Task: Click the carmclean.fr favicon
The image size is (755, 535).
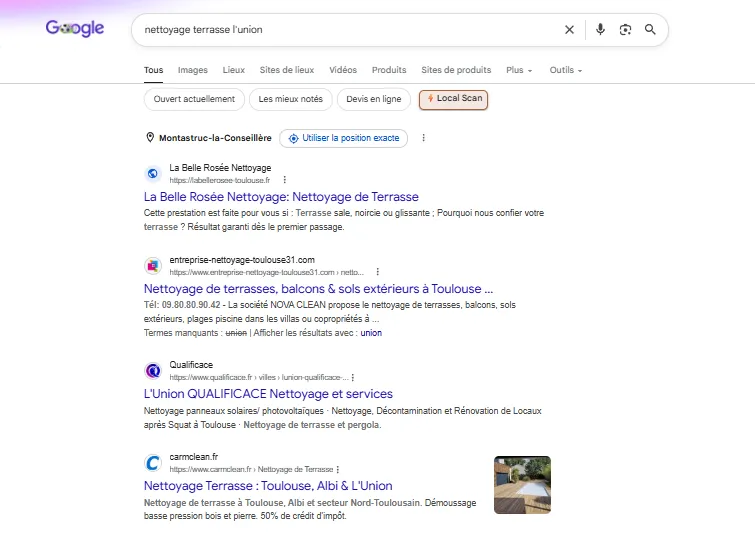Action: [x=153, y=463]
